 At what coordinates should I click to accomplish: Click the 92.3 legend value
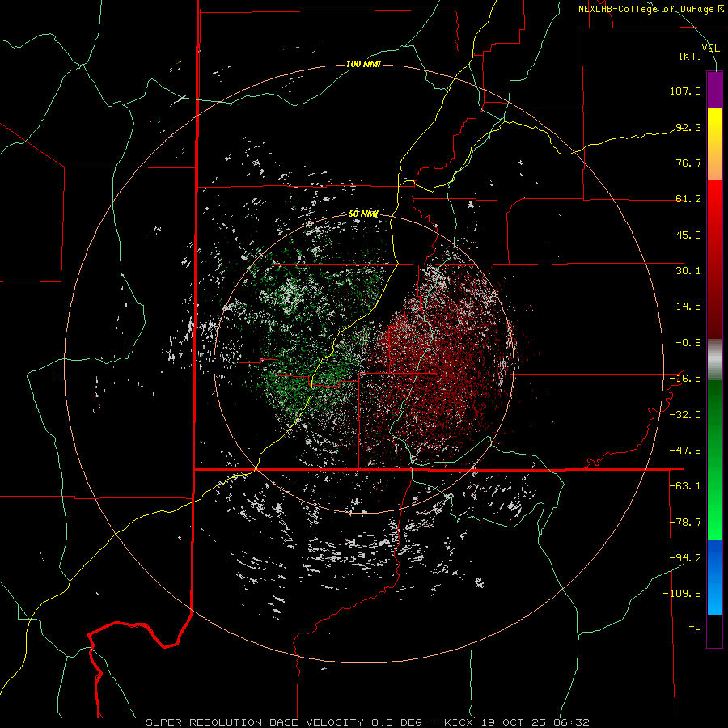pos(688,127)
